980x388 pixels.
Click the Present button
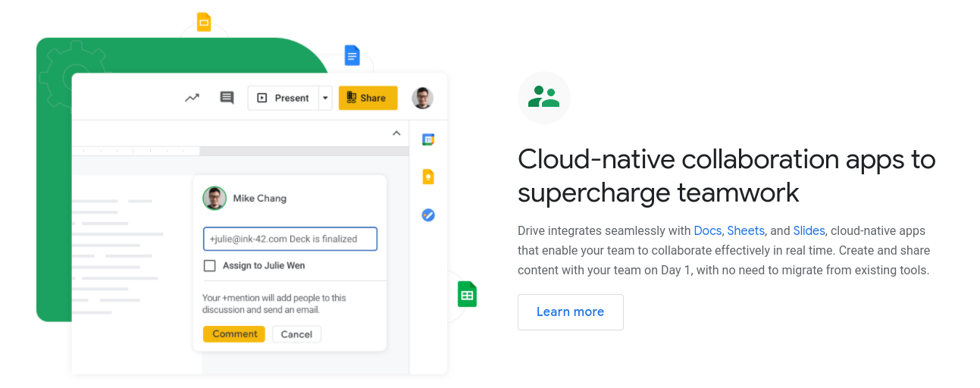click(x=283, y=98)
